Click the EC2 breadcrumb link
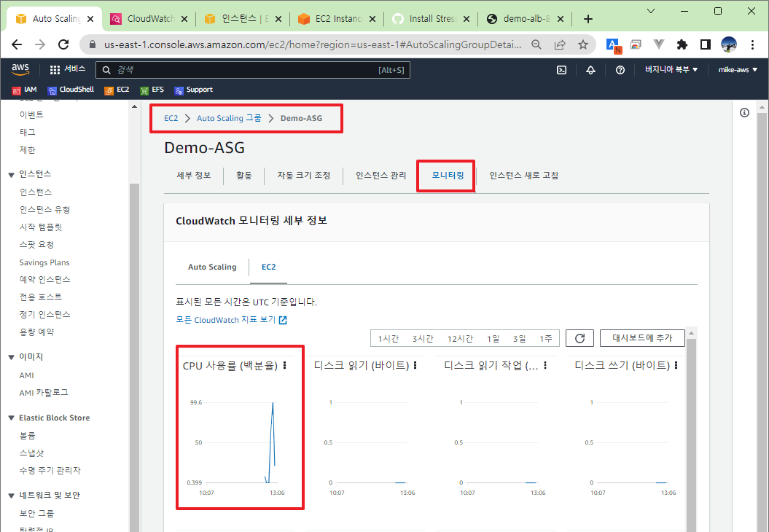 pyautogui.click(x=171, y=118)
